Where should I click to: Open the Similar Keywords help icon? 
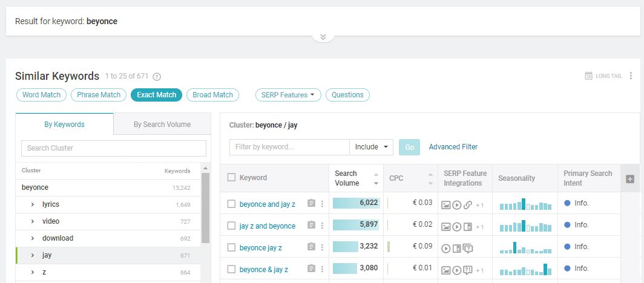(157, 77)
